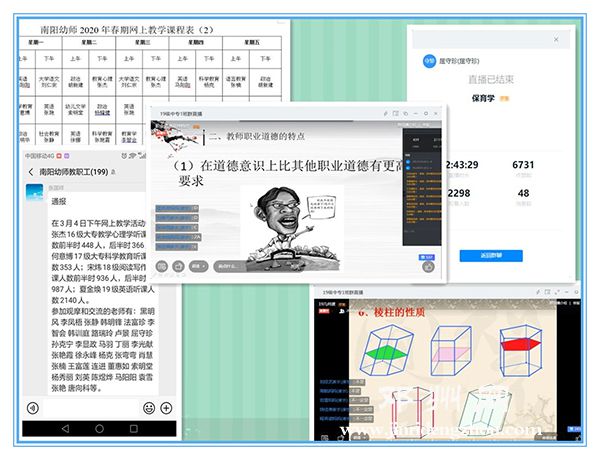This screenshot has height=460, width=600.
Task: Click the 6731 stat value
Action: click(523, 165)
